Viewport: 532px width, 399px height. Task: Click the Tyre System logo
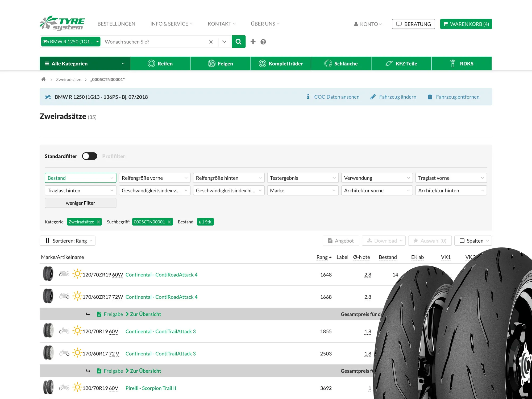62,23
